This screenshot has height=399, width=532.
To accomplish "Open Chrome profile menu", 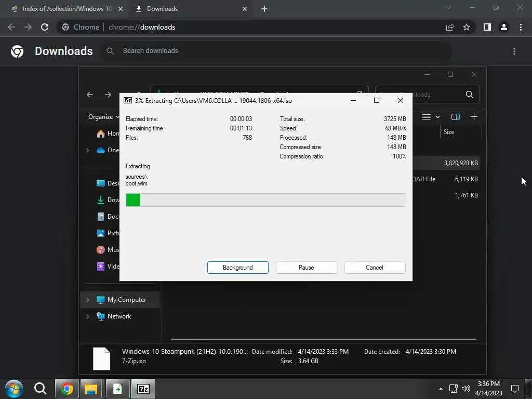I will coord(504,27).
